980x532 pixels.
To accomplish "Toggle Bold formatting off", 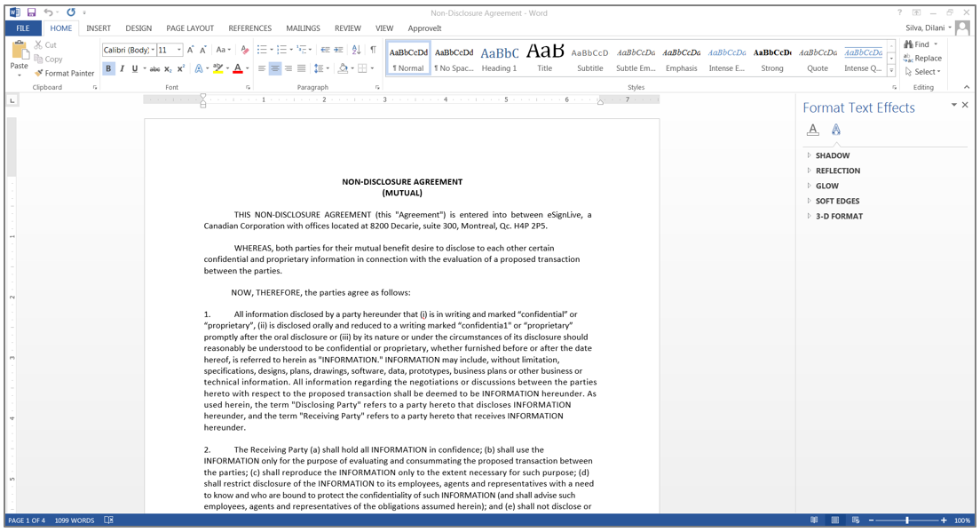I will [108, 68].
